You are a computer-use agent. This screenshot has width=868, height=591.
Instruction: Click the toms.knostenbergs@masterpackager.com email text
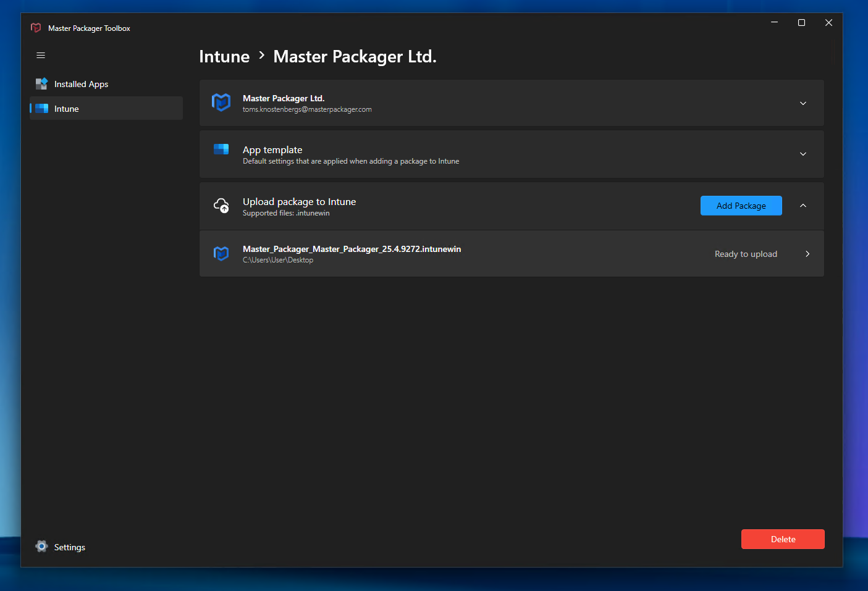click(x=307, y=110)
